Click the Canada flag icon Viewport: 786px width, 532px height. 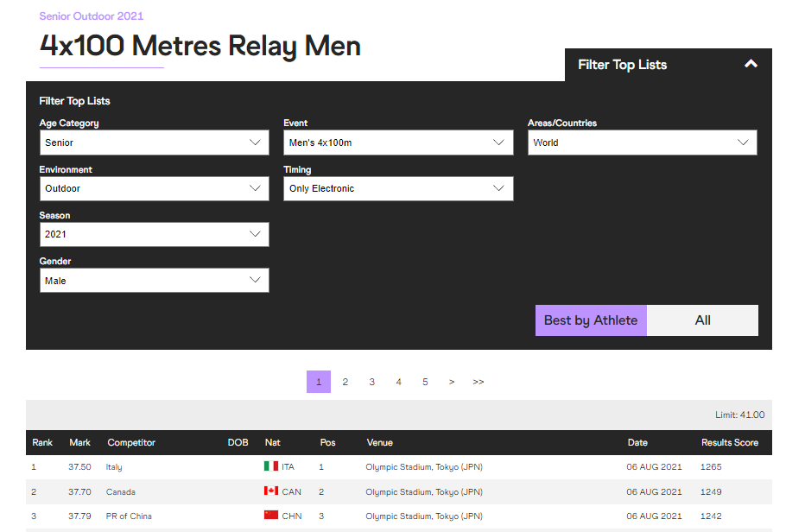pyautogui.click(x=271, y=491)
